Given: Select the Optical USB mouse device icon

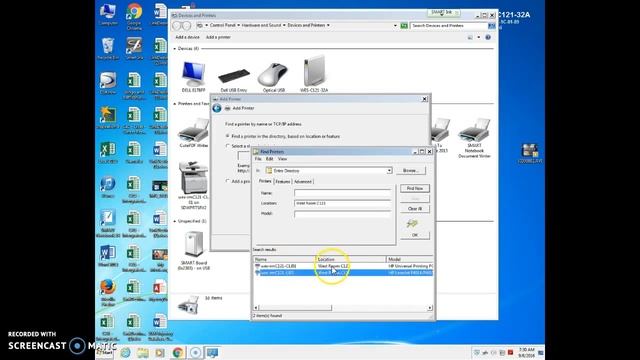Looking at the screenshot, I should (273, 74).
